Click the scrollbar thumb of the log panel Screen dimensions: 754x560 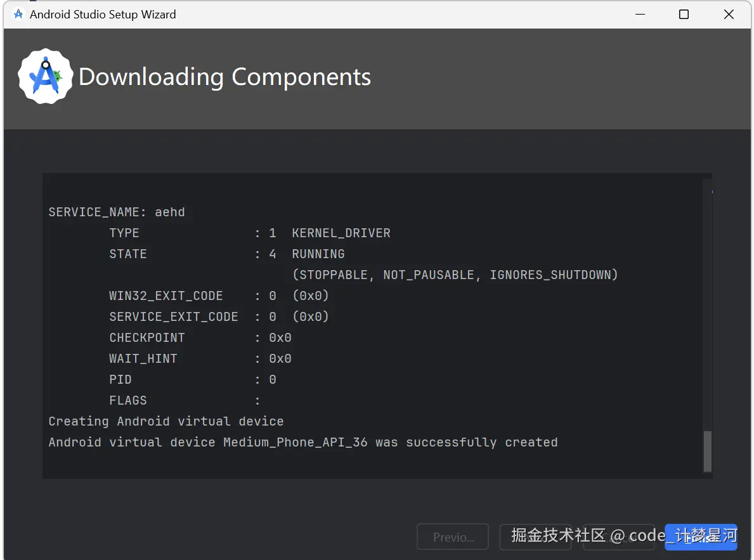(x=707, y=452)
